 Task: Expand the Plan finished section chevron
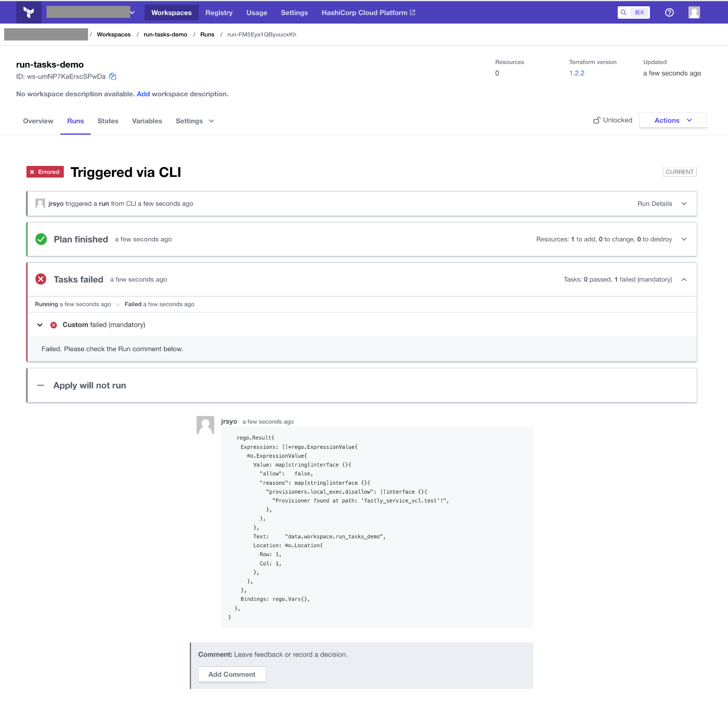pyautogui.click(x=684, y=239)
